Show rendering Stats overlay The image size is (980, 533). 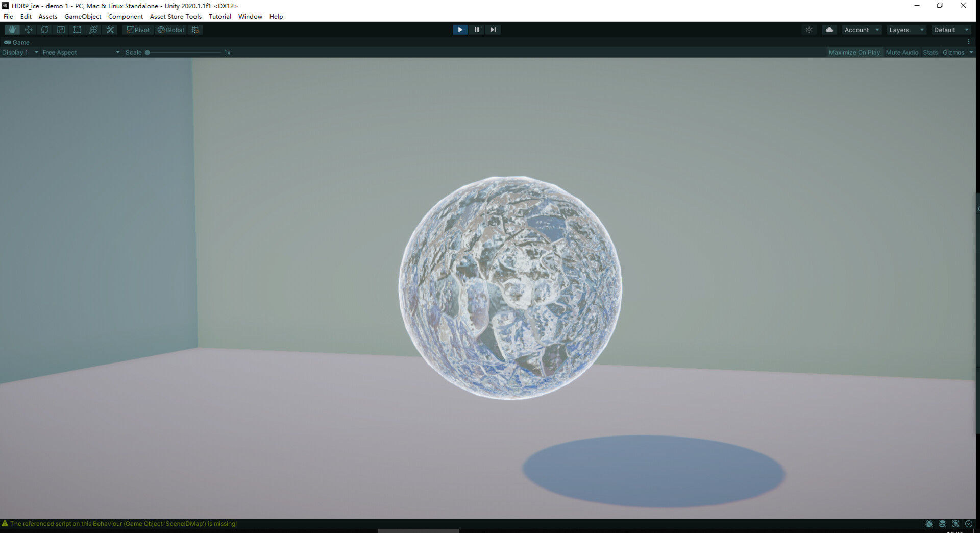930,52
